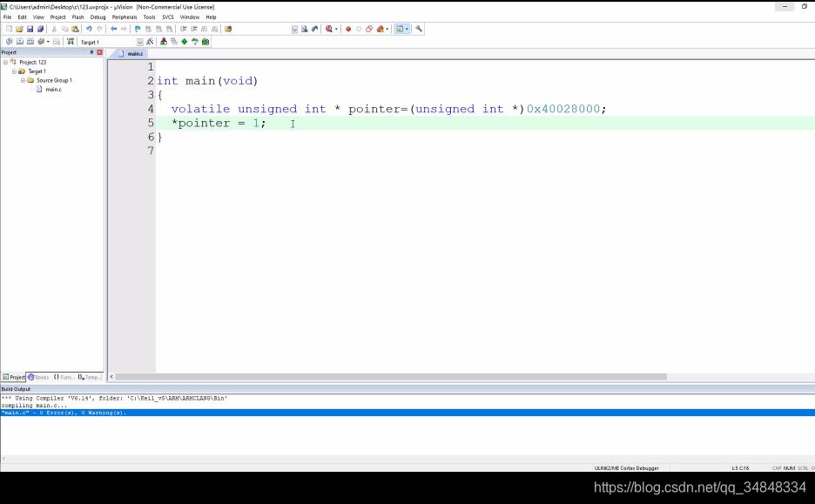Open Manage Run-Time Environment green diamond
This screenshot has height=504, width=815.
[x=184, y=42]
